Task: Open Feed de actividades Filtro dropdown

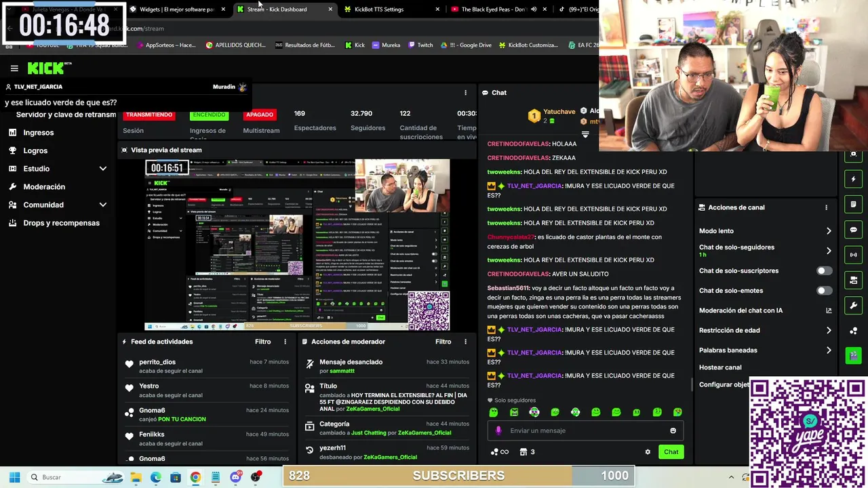Action: click(x=262, y=342)
